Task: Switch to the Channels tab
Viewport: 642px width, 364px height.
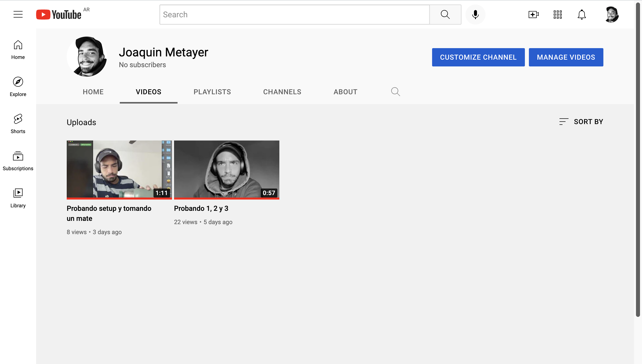Action: coord(282,92)
